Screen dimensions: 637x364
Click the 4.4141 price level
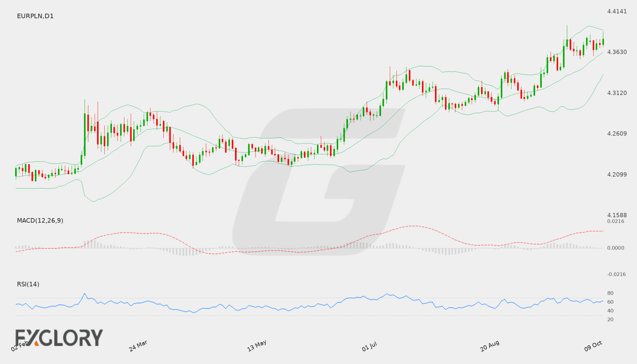(x=617, y=11)
